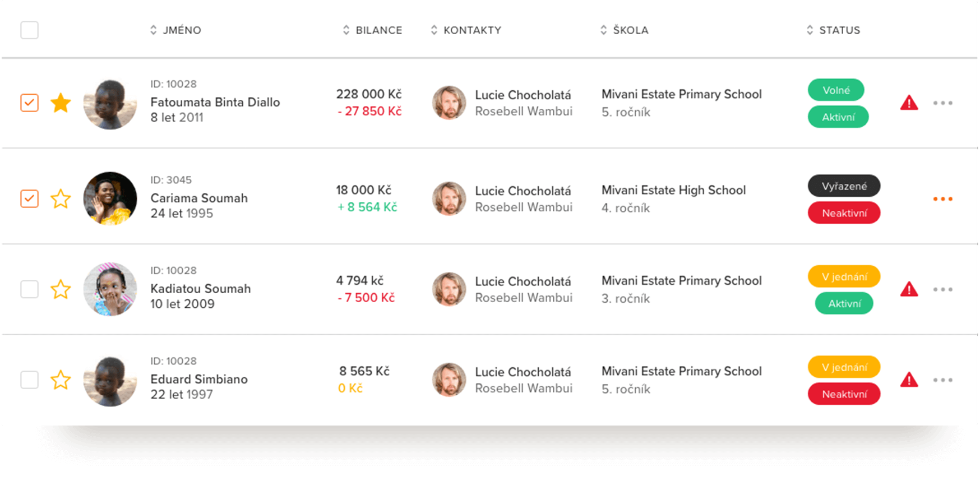980x490 pixels.
Task: Toggle the select-all checkbox in header
Action: click(29, 30)
